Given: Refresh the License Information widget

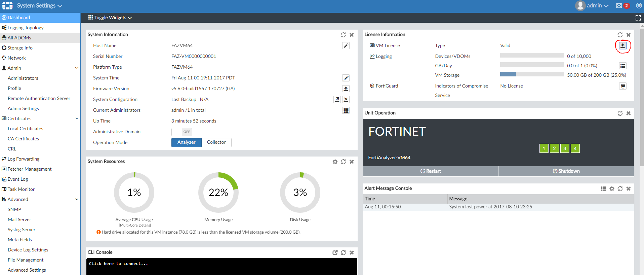Looking at the screenshot, I should 620,35.
